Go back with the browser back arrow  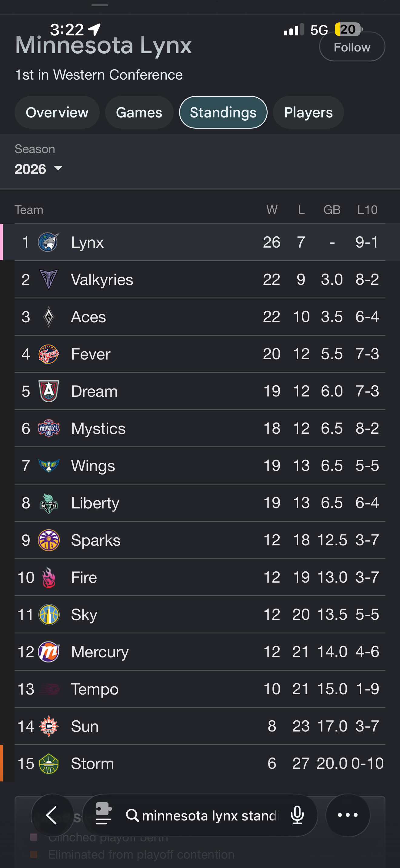click(x=52, y=815)
